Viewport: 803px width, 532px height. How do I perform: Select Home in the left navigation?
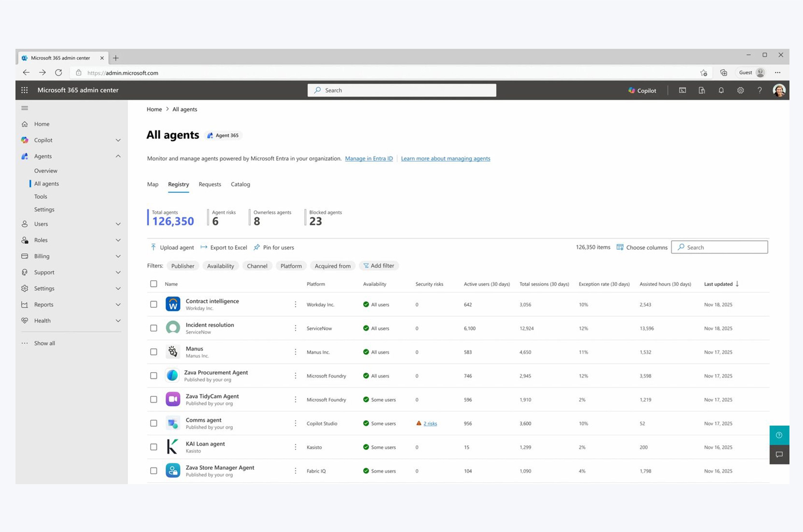pos(42,124)
